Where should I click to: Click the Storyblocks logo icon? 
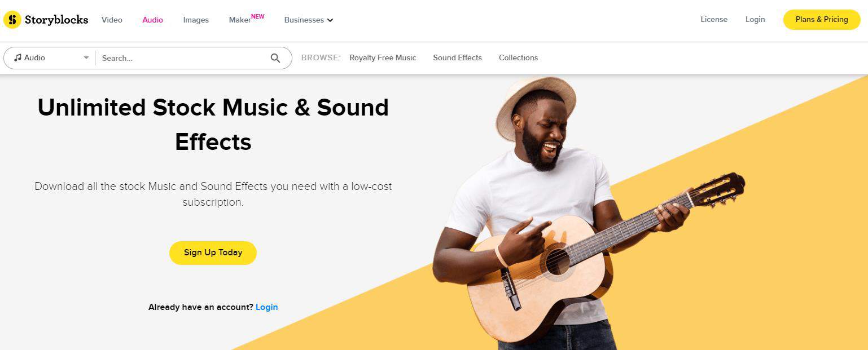coord(12,20)
